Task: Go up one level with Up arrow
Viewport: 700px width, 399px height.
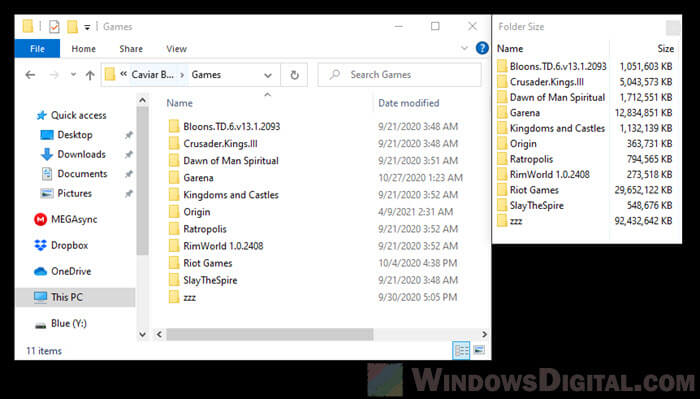Action: click(x=90, y=75)
